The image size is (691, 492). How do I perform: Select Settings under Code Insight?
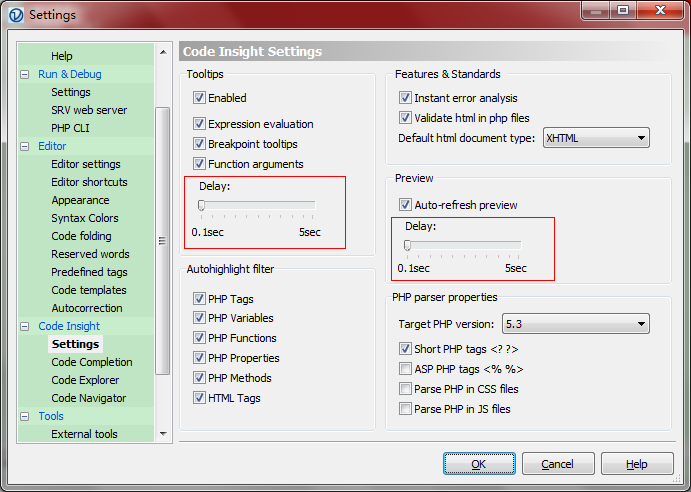click(x=75, y=344)
